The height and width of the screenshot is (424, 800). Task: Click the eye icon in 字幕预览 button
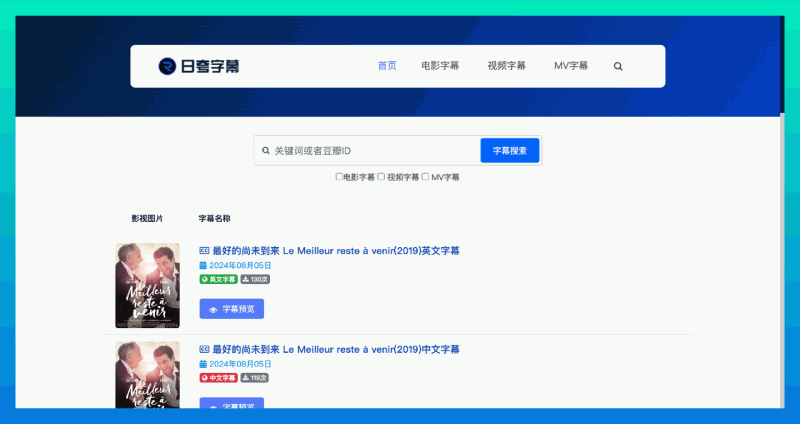click(213, 310)
